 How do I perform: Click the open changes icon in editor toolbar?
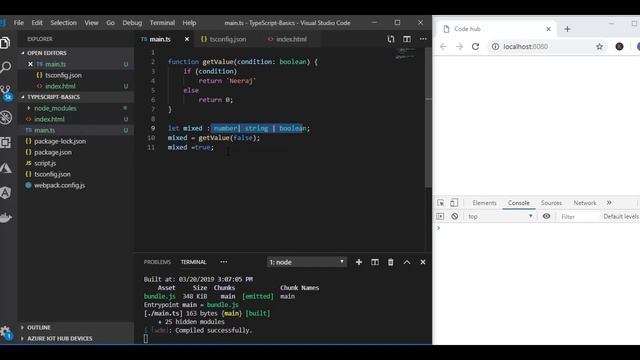[x=391, y=39]
